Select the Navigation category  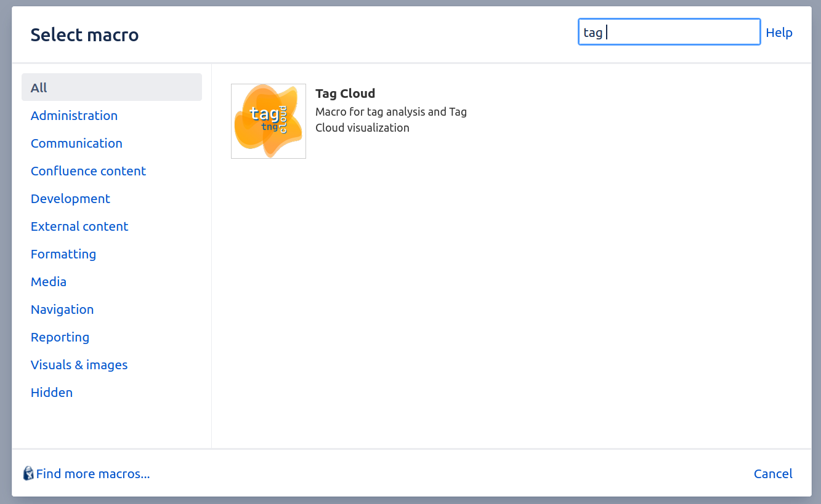[x=62, y=309]
